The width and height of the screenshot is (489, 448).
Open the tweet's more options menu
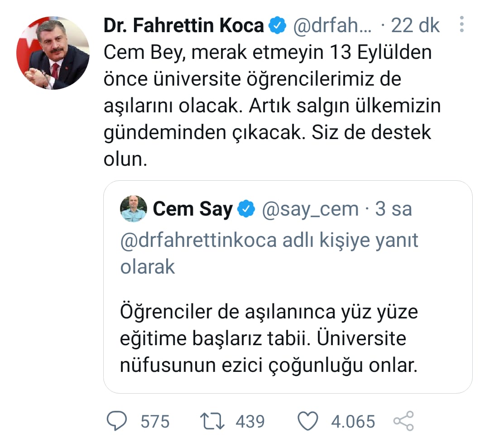(462, 25)
